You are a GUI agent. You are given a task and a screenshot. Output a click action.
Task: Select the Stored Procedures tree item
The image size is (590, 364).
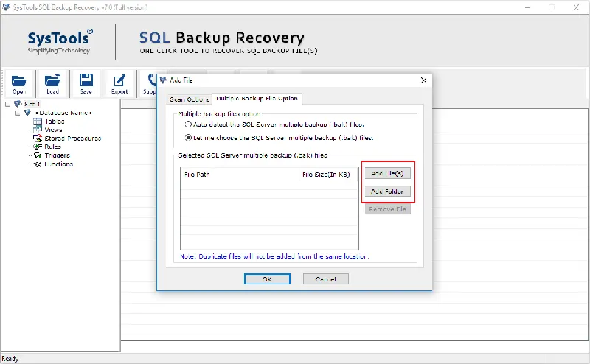72,139
